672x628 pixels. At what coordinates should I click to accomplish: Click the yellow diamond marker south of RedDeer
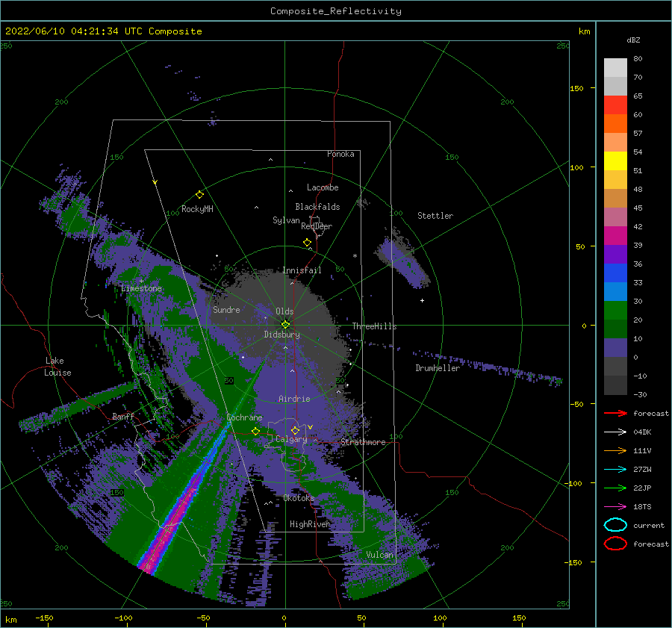[307, 243]
